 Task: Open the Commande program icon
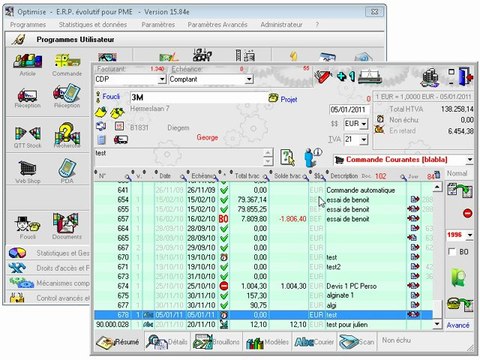coord(67,64)
